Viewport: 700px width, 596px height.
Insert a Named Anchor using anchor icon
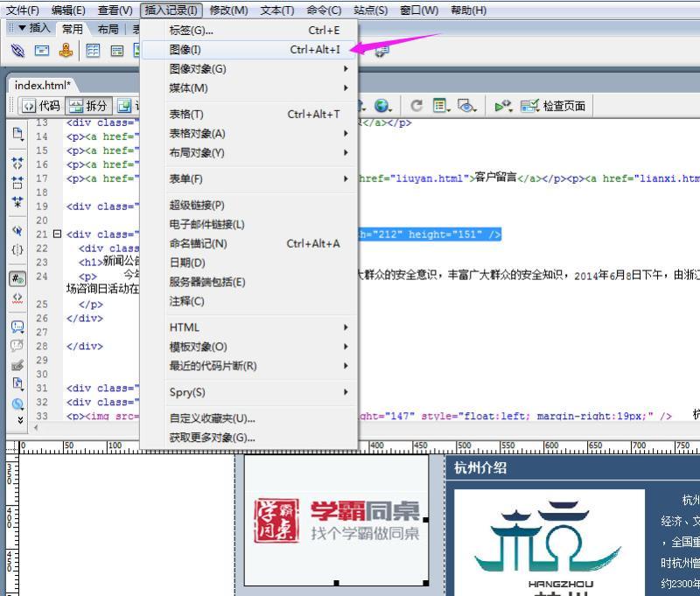[66, 51]
